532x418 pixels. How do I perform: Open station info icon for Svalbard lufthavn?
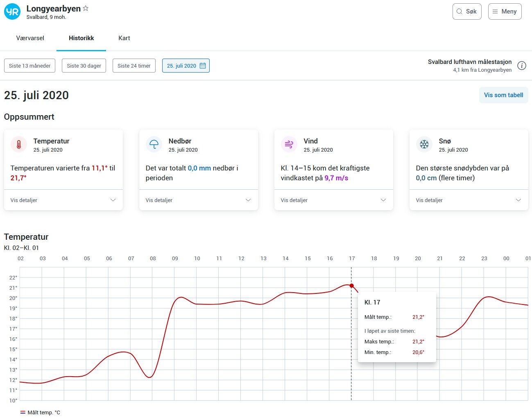(x=521, y=66)
